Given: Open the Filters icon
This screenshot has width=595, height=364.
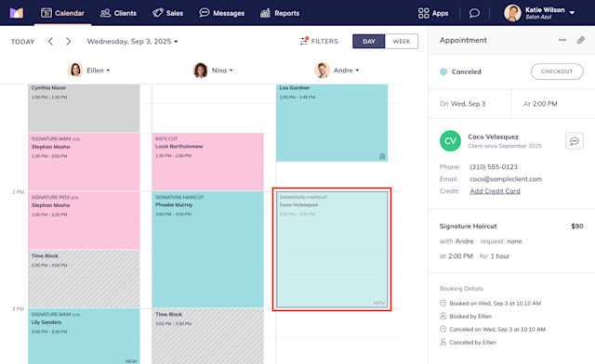Looking at the screenshot, I should point(304,41).
